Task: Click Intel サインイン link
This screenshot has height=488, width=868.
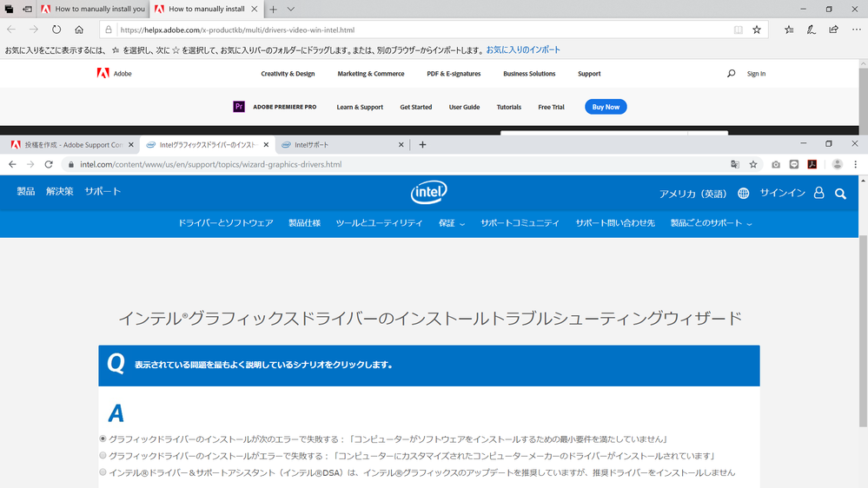Action: [782, 193]
